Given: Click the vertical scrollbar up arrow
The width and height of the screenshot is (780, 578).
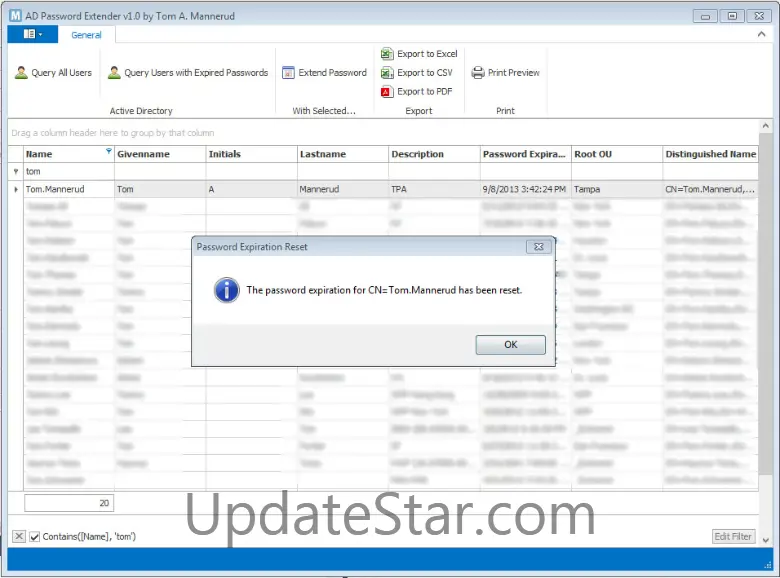Looking at the screenshot, I should pyautogui.click(x=766, y=126).
